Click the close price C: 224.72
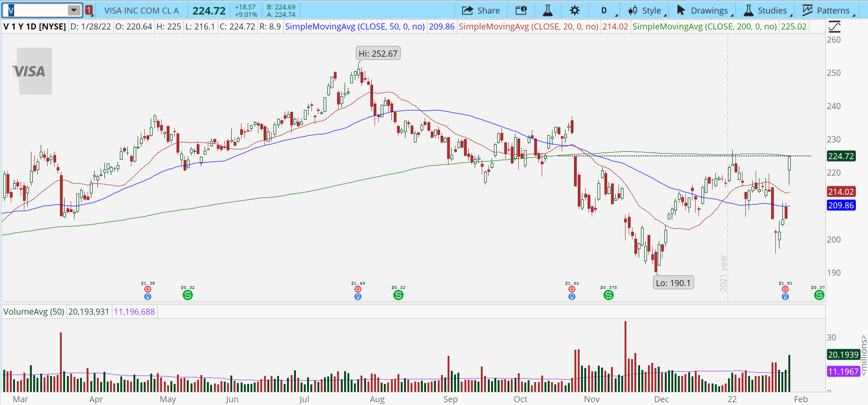Image resolution: width=868 pixels, height=405 pixels. [x=237, y=27]
